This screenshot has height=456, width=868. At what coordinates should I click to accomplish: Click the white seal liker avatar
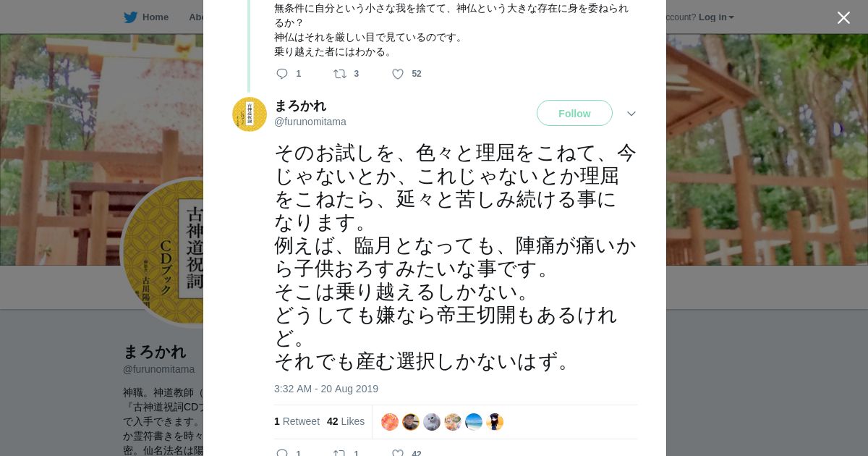tap(432, 422)
